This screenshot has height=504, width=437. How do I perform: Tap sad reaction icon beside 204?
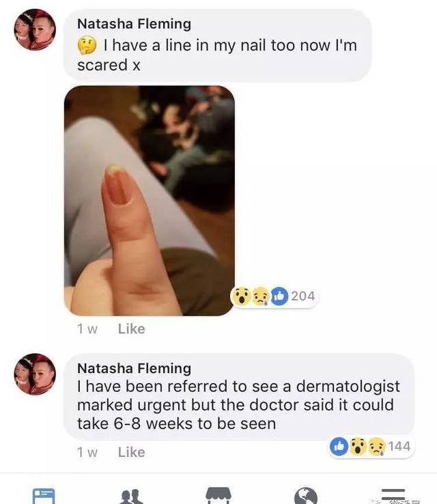coord(261,296)
